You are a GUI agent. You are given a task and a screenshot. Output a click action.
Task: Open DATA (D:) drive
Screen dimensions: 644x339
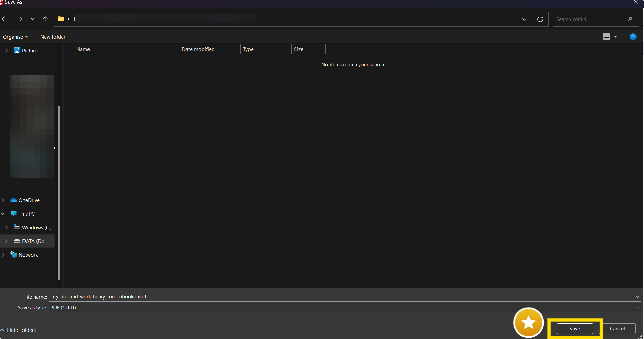33,241
